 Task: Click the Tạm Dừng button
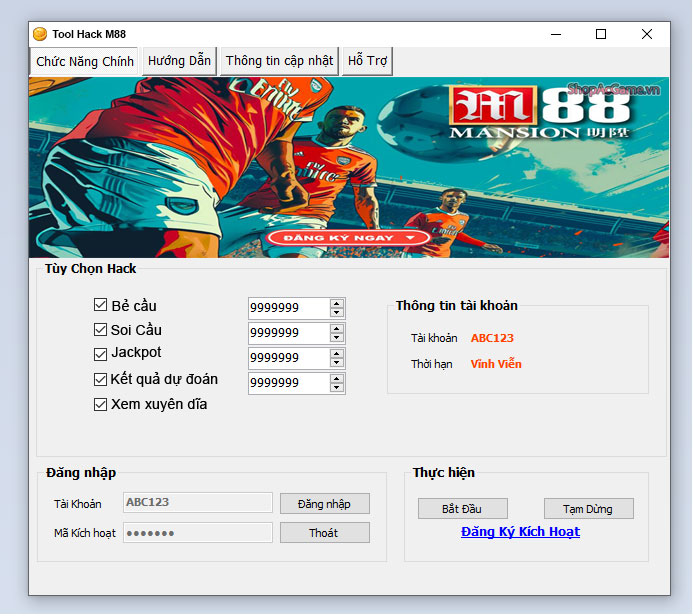pos(588,509)
